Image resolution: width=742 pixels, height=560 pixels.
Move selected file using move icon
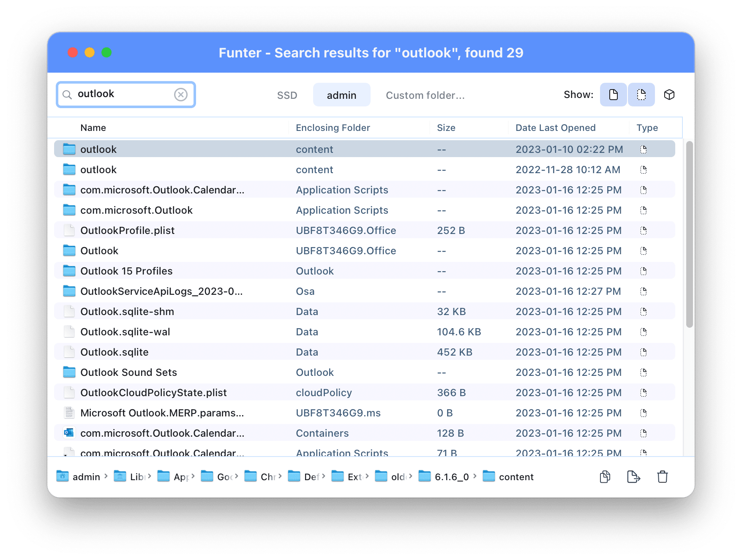tap(633, 477)
